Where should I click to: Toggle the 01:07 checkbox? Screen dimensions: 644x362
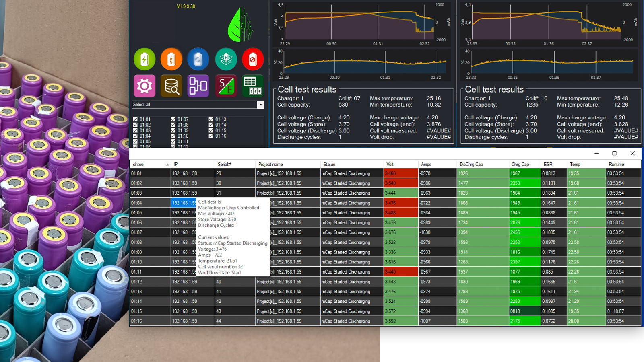[173, 119]
